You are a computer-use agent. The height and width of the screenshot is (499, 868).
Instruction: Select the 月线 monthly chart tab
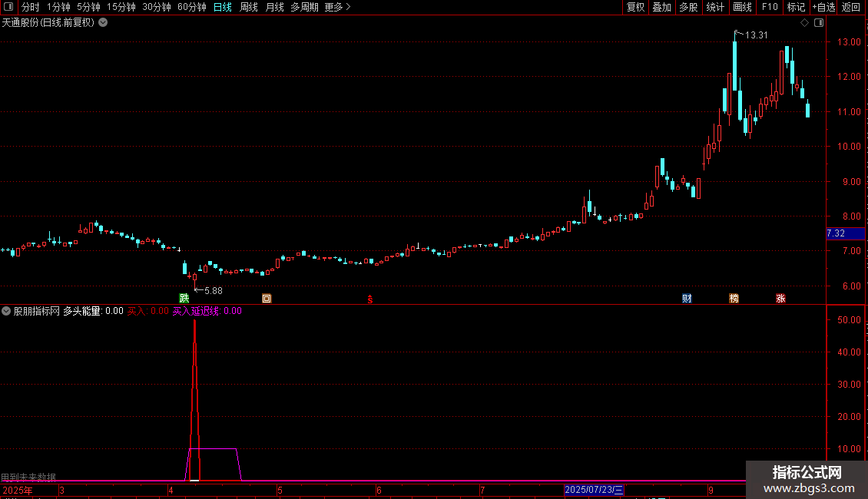pyautogui.click(x=274, y=7)
